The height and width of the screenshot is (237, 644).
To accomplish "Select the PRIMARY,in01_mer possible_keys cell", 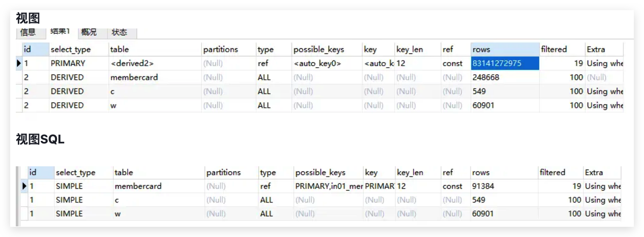I will 328,186.
